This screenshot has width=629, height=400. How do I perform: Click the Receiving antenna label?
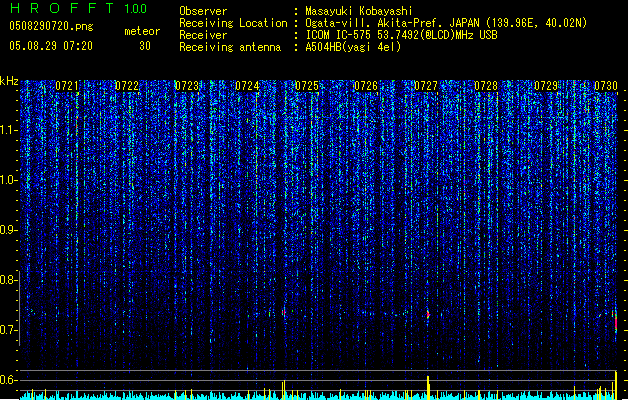click(x=230, y=47)
